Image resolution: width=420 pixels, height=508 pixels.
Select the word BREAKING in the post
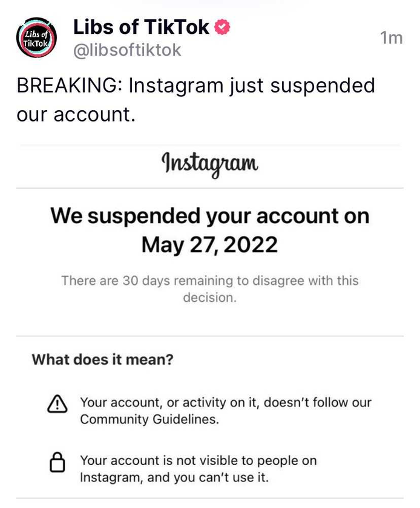[x=67, y=85]
